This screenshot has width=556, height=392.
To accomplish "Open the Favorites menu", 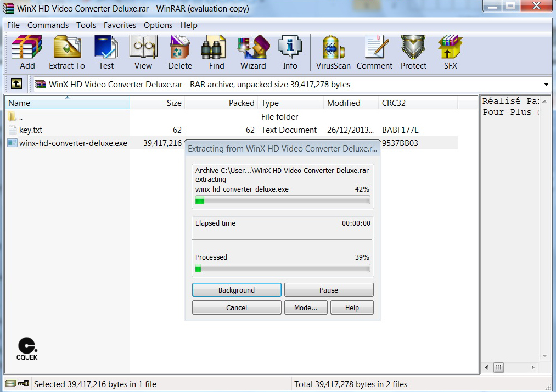I will click(x=120, y=25).
